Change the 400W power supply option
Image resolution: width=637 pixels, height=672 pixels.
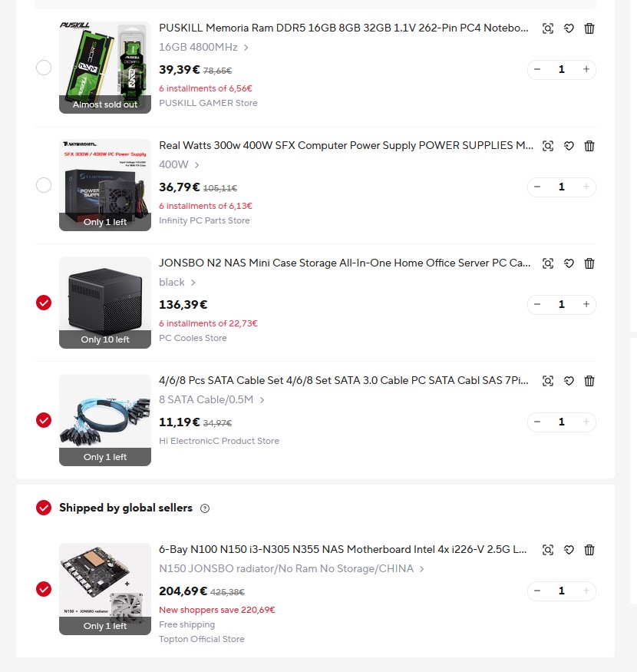pyautogui.click(x=179, y=164)
